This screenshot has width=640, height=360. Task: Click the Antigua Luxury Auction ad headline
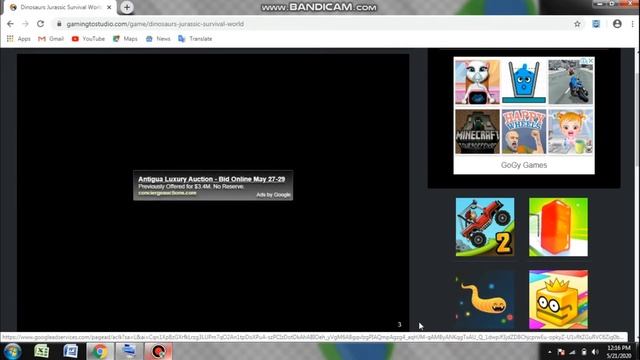tap(211, 179)
